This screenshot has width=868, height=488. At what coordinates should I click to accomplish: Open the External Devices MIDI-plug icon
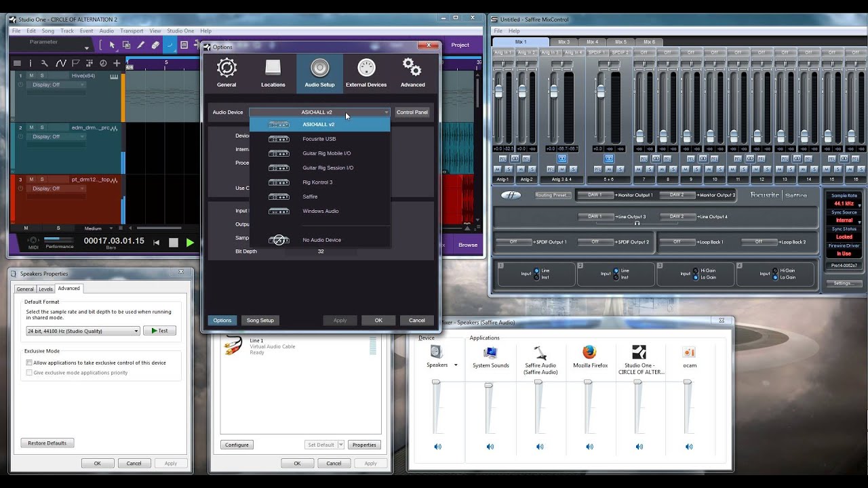pos(366,68)
